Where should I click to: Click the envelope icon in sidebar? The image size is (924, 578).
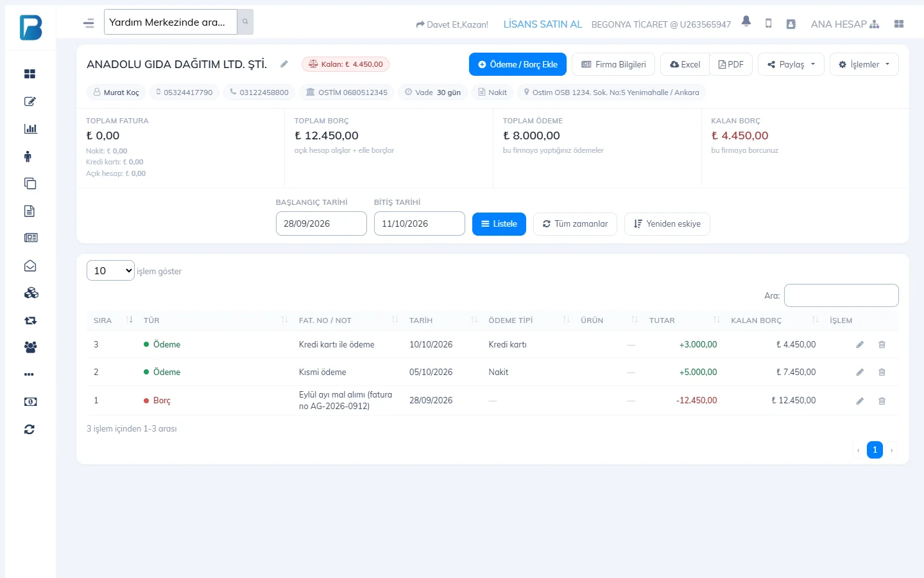click(x=30, y=266)
